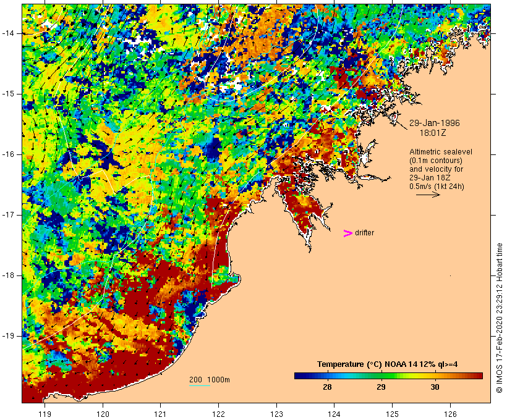Click the 123 longitude axis label
507x420 pixels.
click(x=276, y=414)
